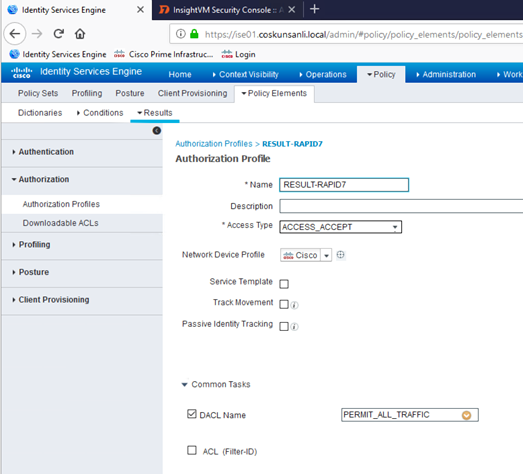Viewport: 523px width, 474px height.
Task: Click the green padlock security icon
Action: pyautogui.click(x=194, y=34)
